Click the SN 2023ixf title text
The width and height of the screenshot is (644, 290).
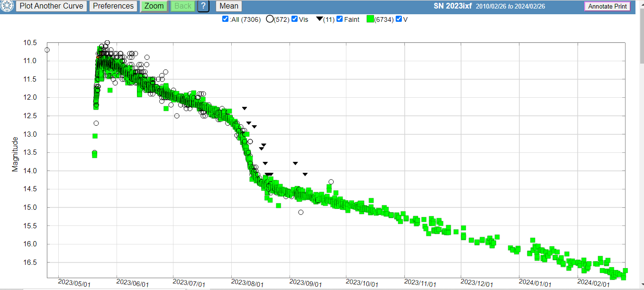pyautogui.click(x=453, y=6)
